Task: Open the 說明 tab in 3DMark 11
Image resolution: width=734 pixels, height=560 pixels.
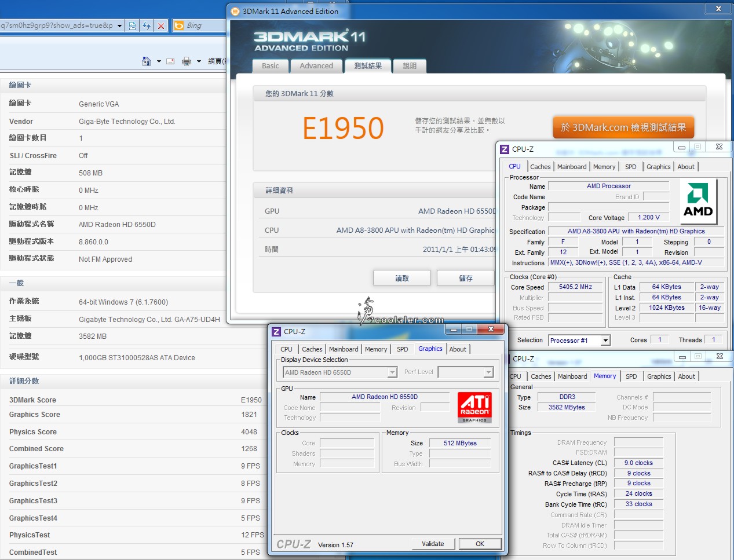Action: (410, 66)
